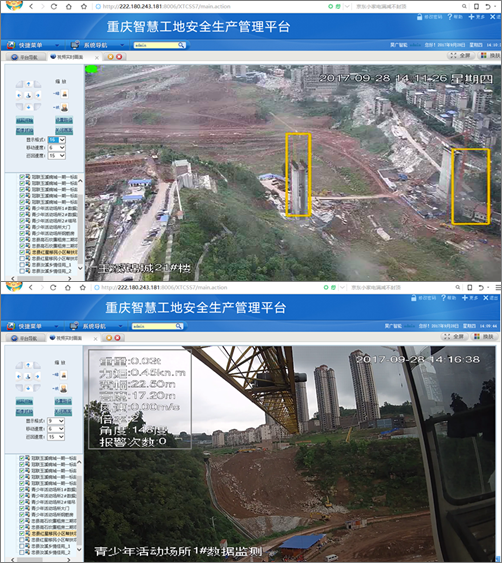Image resolution: width=502 pixels, height=563 pixels.
Task: Click the 修改密码 lock icon above the 21#楼 feed
Action: (419, 17)
